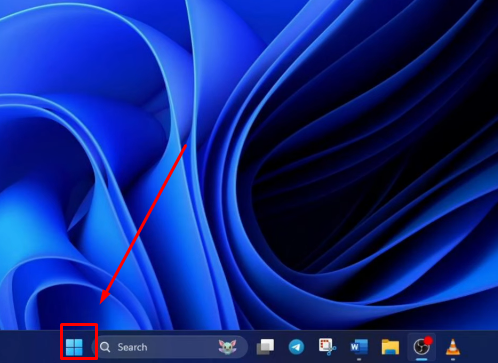Click the active indicator under OBS icon
The height and width of the screenshot is (363, 498).
[422, 359]
